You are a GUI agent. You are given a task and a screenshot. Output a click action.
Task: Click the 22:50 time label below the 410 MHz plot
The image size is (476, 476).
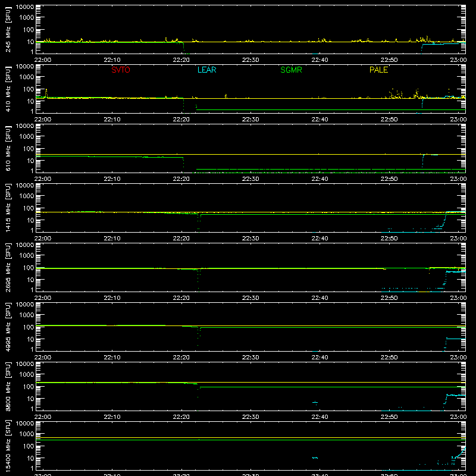[x=389, y=120]
